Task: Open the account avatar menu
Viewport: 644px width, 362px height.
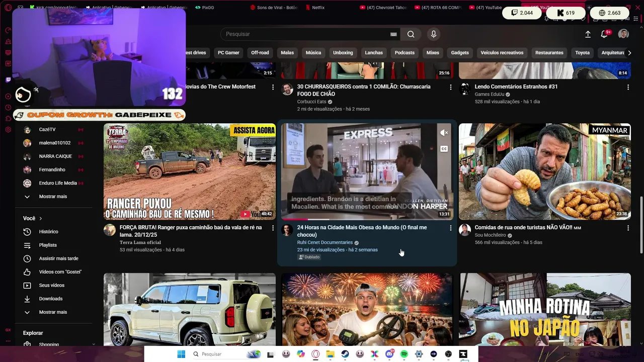Action: [x=623, y=34]
